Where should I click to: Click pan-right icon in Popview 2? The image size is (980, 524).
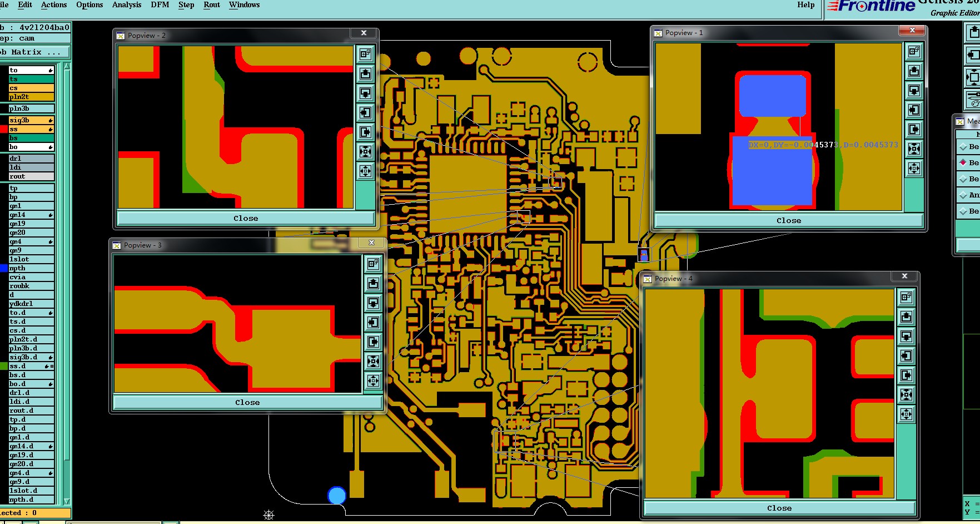click(x=365, y=132)
